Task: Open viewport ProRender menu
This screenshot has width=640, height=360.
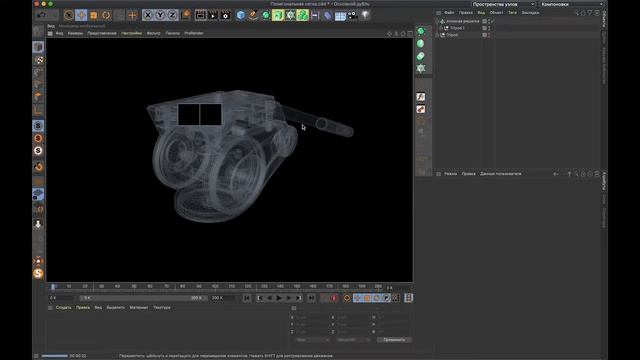Action: coord(194,33)
